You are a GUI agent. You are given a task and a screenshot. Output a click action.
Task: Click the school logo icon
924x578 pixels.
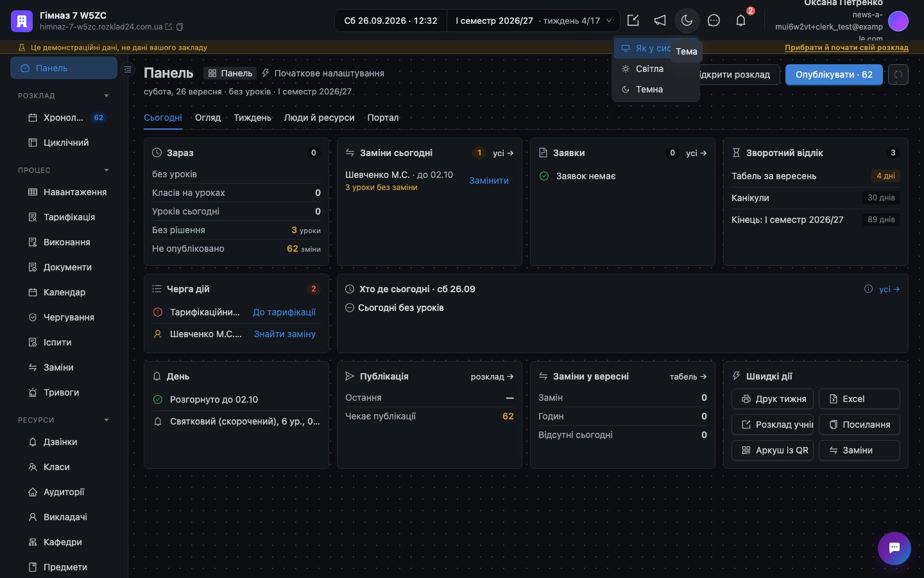22,21
